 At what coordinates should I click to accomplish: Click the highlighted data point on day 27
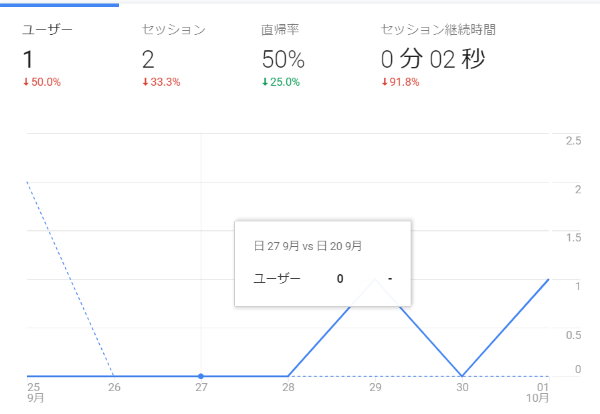point(201,376)
